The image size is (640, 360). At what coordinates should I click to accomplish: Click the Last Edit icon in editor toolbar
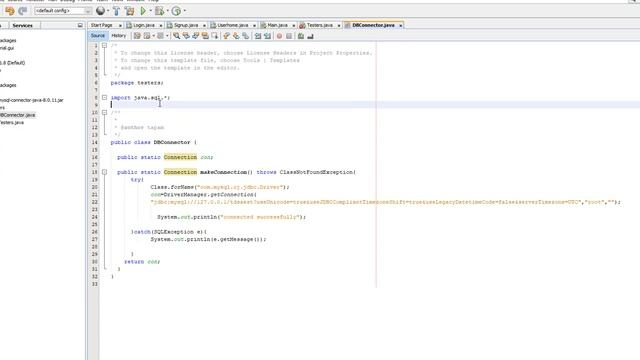point(137,36)
